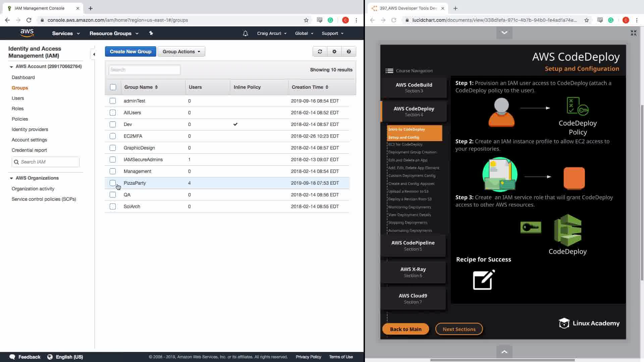Click the Recipe for Success note icon
The height and width of the screenshot is (362, 644).
pos(484,280)
